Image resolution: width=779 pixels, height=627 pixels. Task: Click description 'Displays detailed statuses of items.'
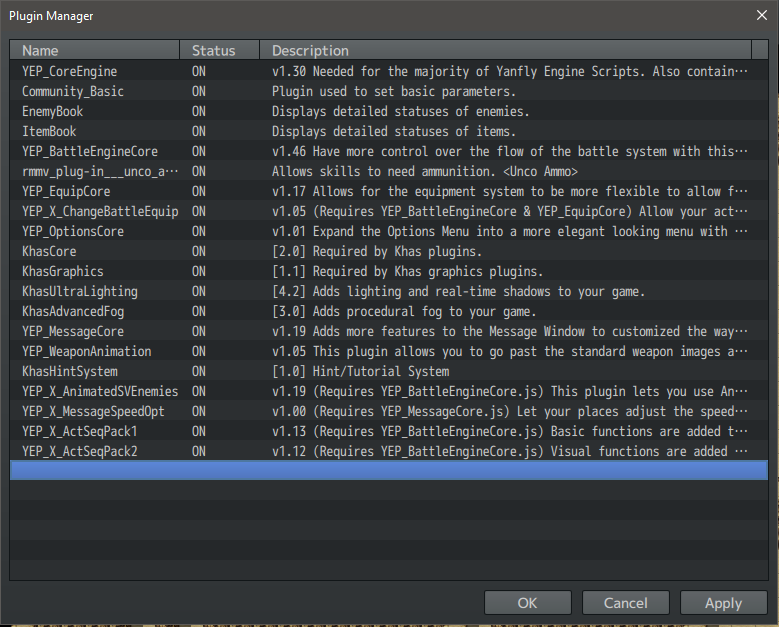click(394, 131)
